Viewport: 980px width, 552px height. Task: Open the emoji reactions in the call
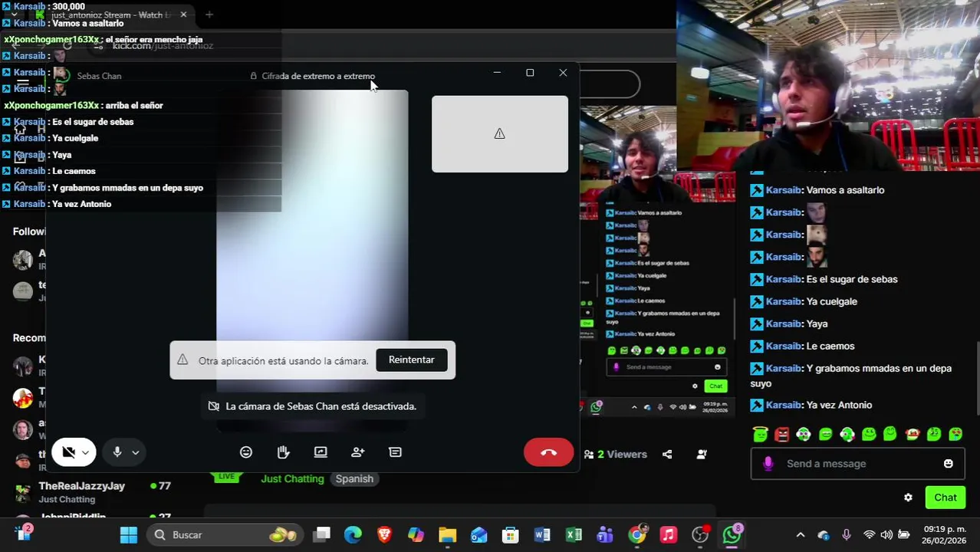coord(246,452)
